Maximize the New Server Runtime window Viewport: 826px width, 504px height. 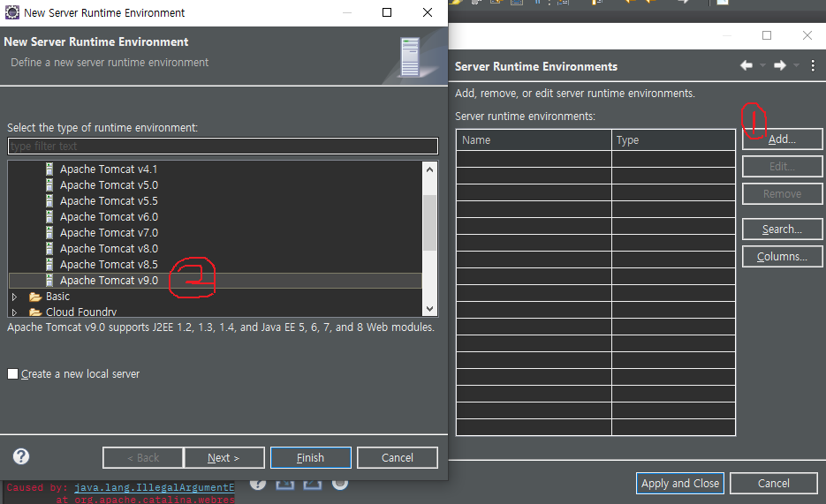(x=387, y=12)
